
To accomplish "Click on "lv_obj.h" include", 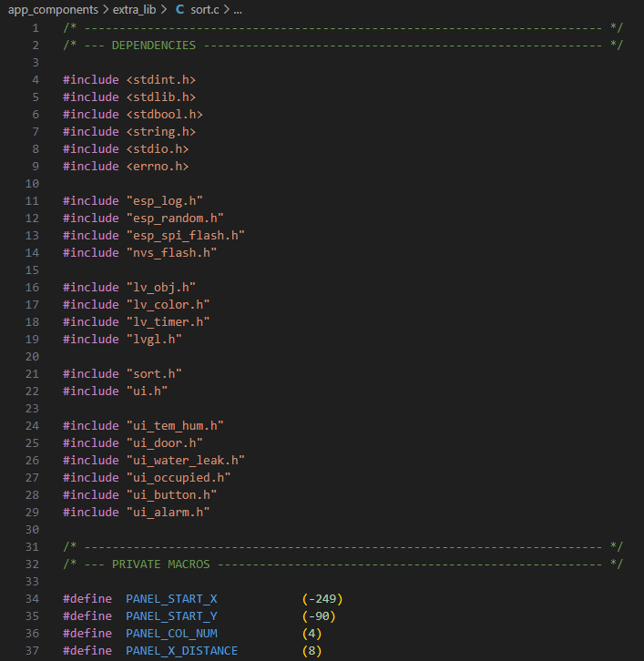I will [x=161, y=288].
